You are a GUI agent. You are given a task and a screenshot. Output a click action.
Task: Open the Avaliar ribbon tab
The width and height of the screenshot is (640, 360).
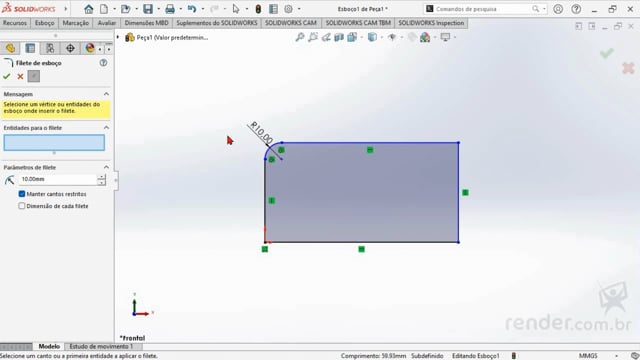tap(107, 23)
